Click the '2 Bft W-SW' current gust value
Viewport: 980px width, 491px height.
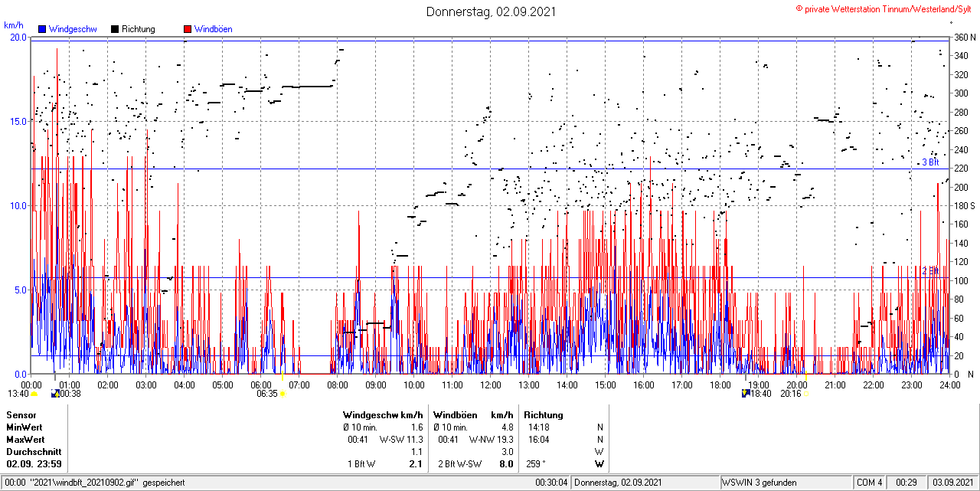tap(459, 464)
